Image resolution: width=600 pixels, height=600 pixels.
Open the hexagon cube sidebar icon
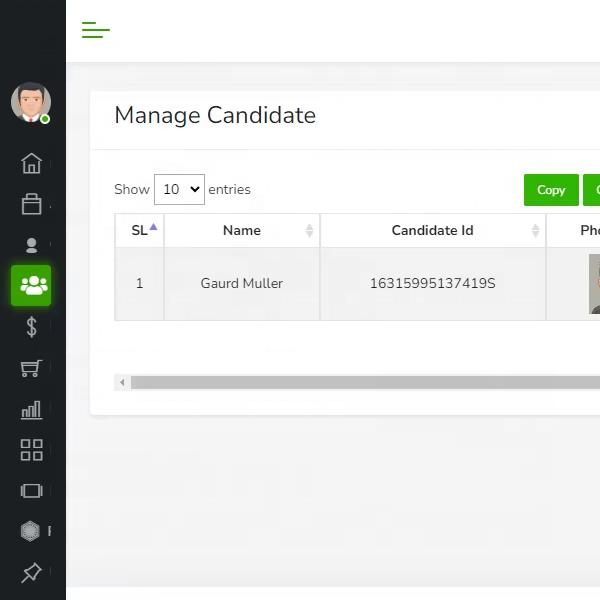[x=32, y=532]
